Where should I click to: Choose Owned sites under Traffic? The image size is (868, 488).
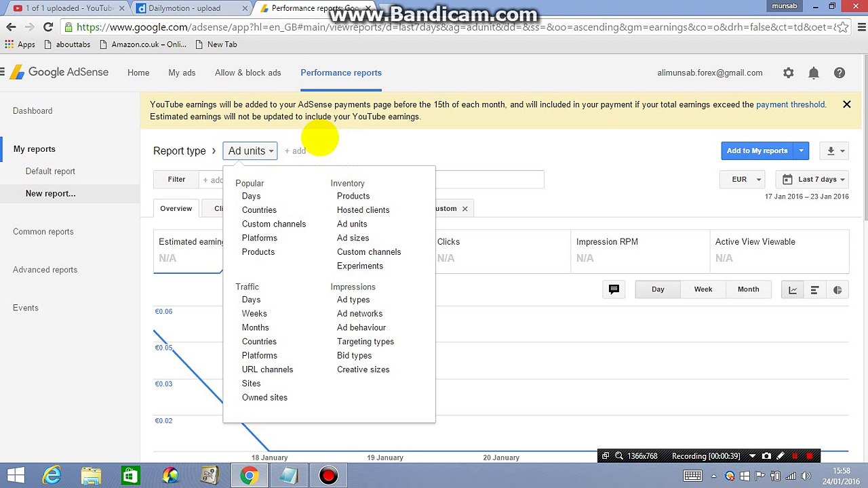pos(264,398)
